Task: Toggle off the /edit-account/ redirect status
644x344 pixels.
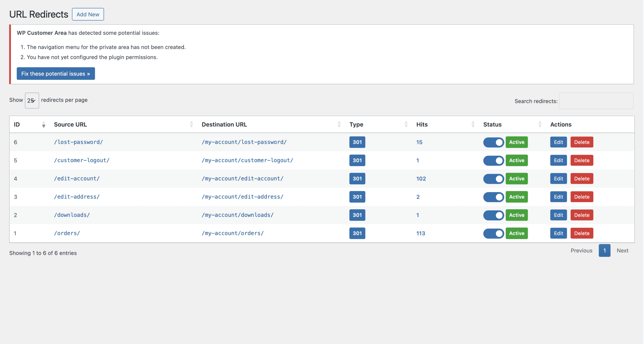Action: pyautogui.click(x=493, y=179)
